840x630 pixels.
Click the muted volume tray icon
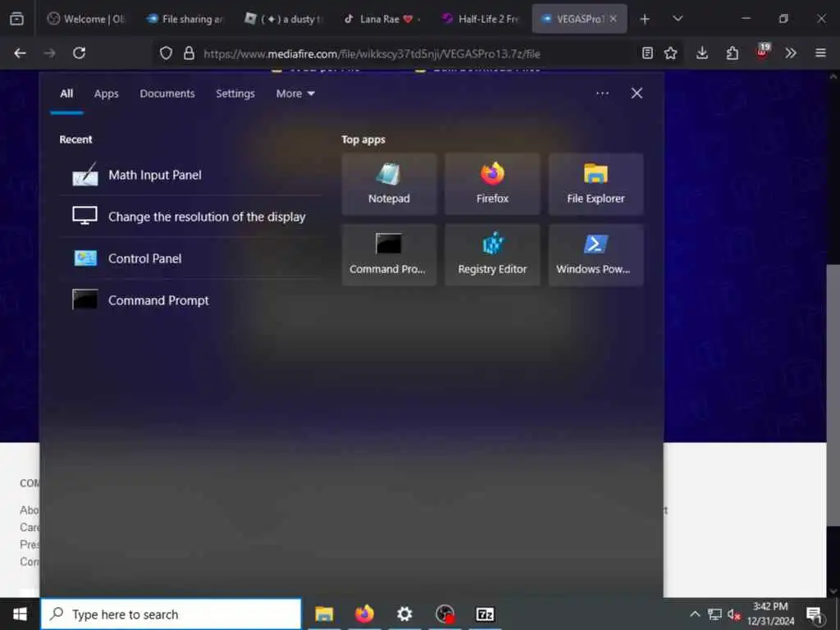pos(734,615)
